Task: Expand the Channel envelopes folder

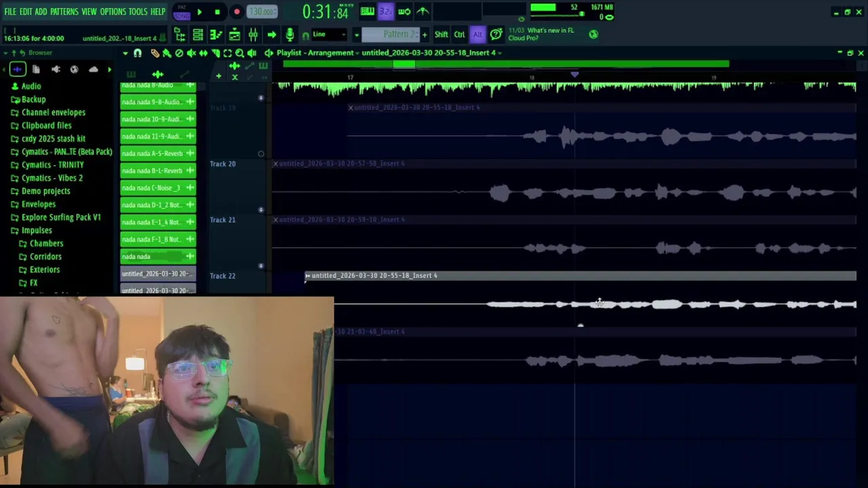Action: (x=47, y=113)
